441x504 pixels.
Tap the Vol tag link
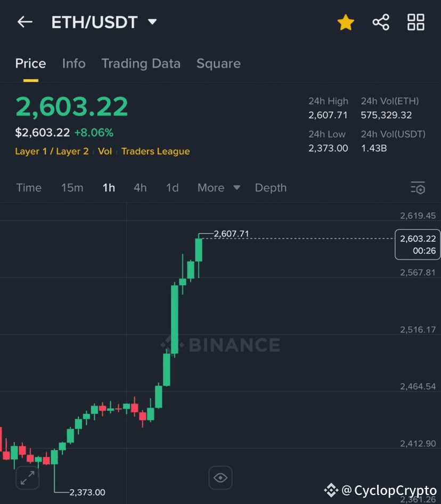click(x=105, y=151)
